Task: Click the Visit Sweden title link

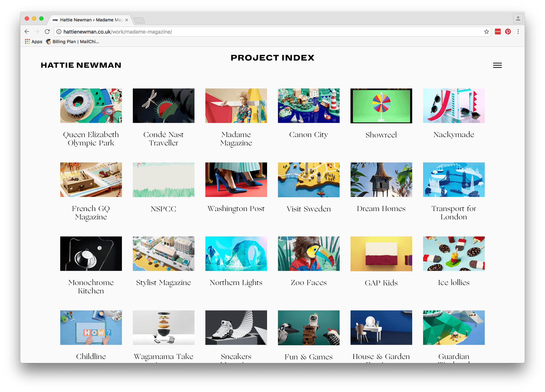Action: [309, 209]
